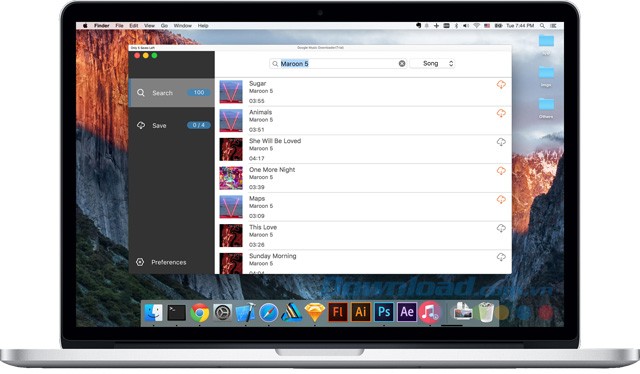Click the volume icon in the menu bar

[466, 25]
